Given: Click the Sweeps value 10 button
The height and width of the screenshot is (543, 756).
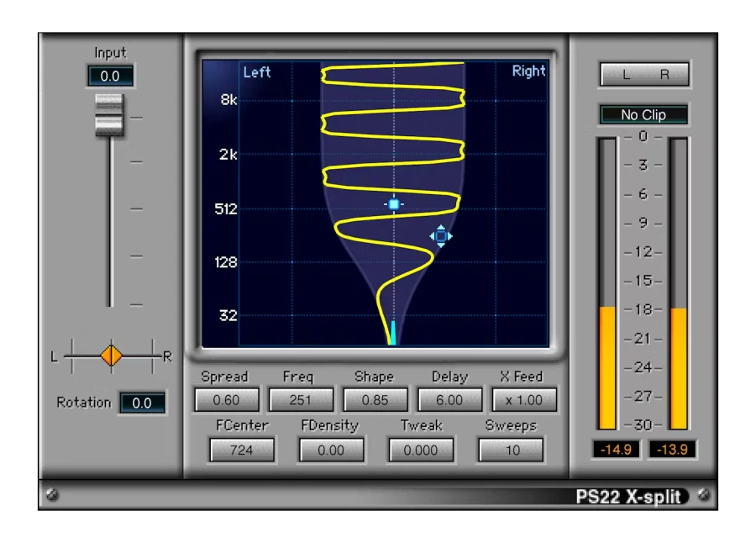Looking at the screenshot, I should point(511,450).
